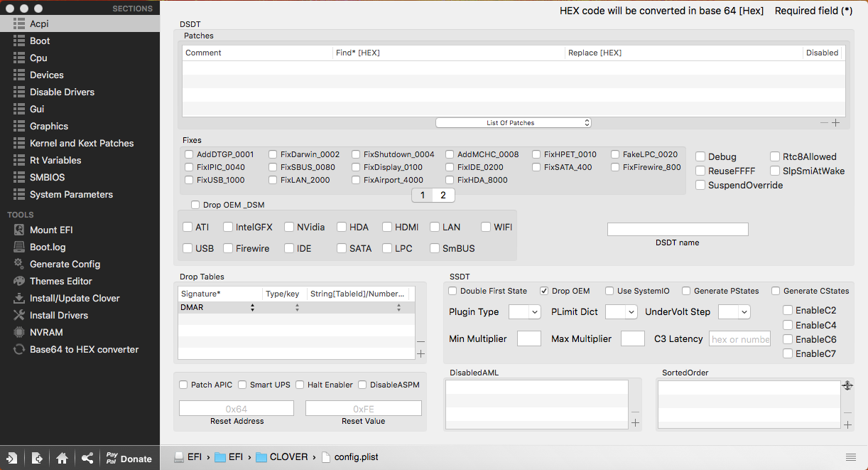The image size is (868, 470).
Task: Uncheck the Drop OEM checkbox
Action: (544, 291)
